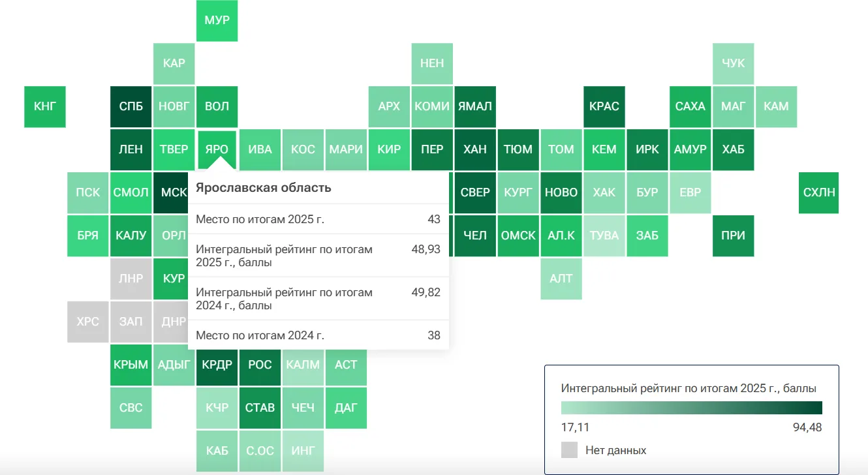Click the gray ХРС no-data tile
The image size is (868, 475).
pos(88,322)
